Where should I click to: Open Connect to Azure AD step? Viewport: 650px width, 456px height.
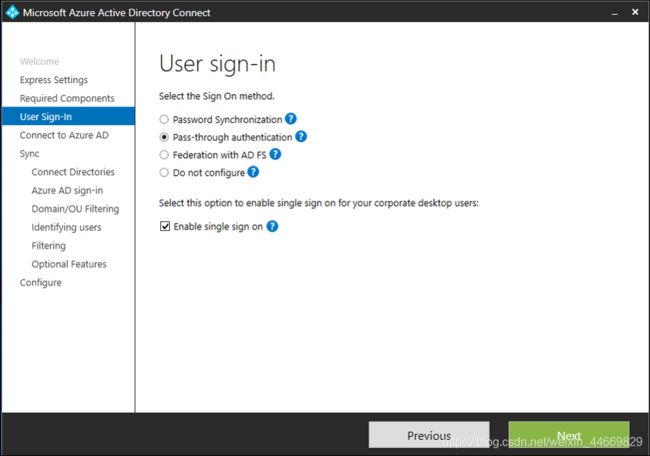click(64, 135)
